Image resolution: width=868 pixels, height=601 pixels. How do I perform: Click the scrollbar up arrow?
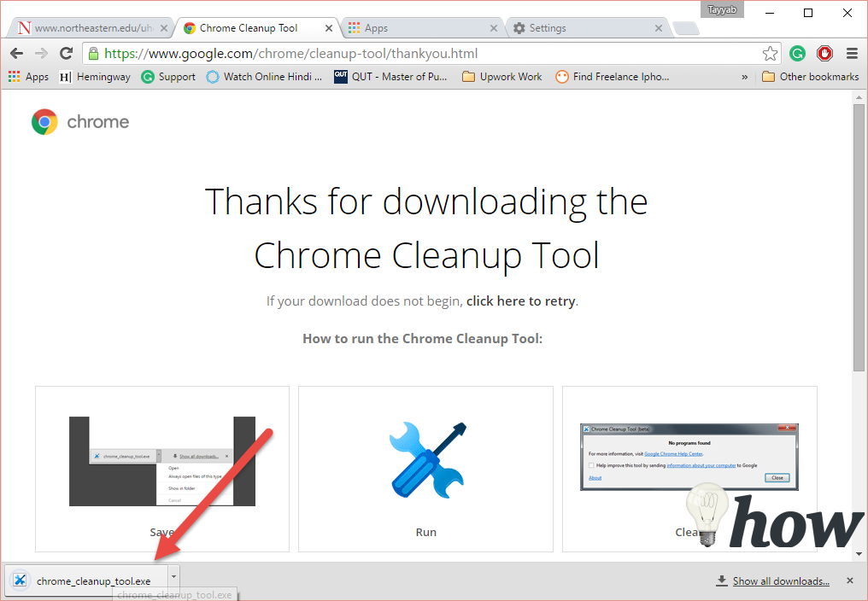click(859, 97)
